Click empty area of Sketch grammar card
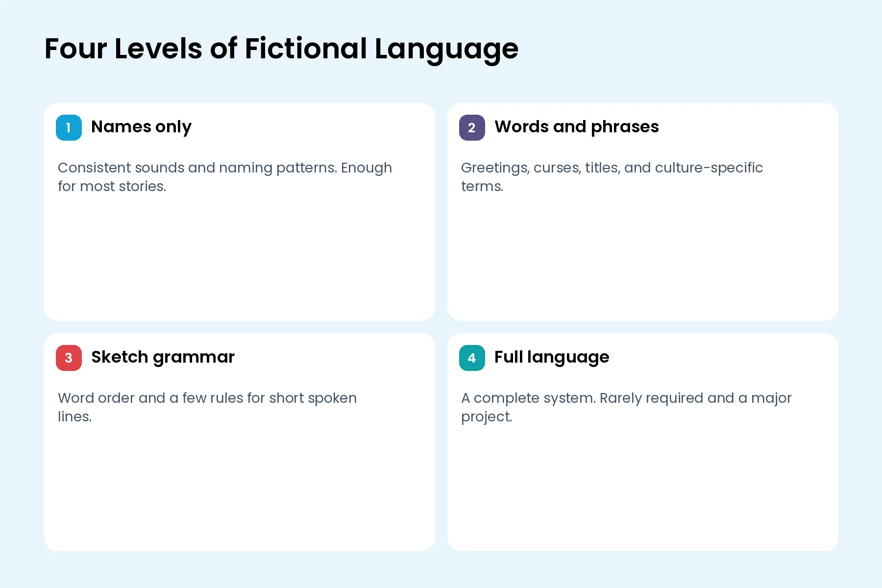The width and height of the screenshot is (882, 588). [239, 490]
